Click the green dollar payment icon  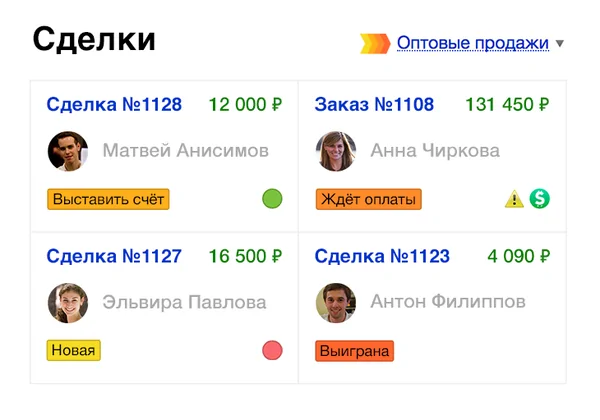tap(540, 199)
